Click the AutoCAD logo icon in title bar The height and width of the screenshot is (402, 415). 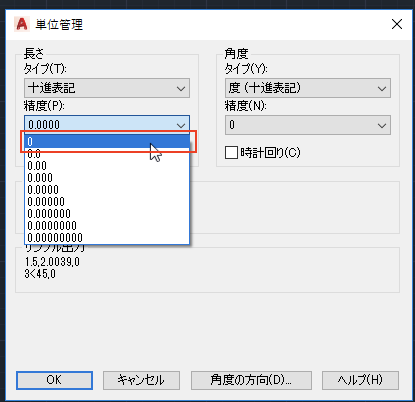(x=22, y=24)
